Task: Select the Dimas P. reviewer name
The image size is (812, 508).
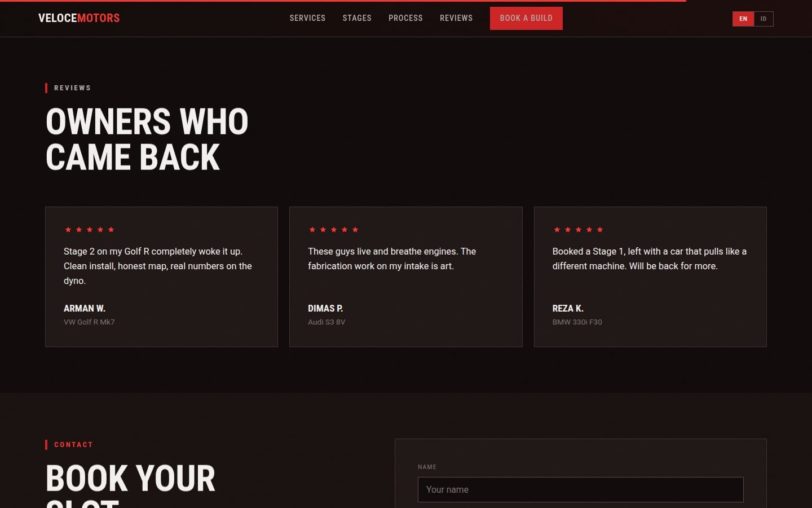Action: [325, 308]
